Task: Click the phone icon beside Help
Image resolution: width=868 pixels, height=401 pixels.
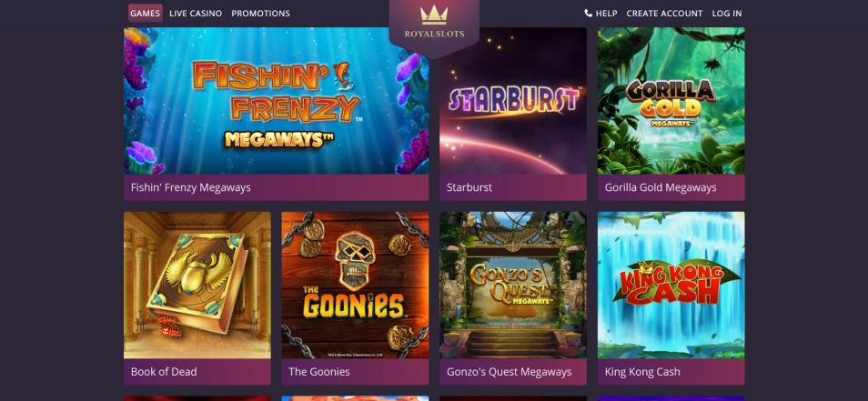Action: click(x=588, y=13)
